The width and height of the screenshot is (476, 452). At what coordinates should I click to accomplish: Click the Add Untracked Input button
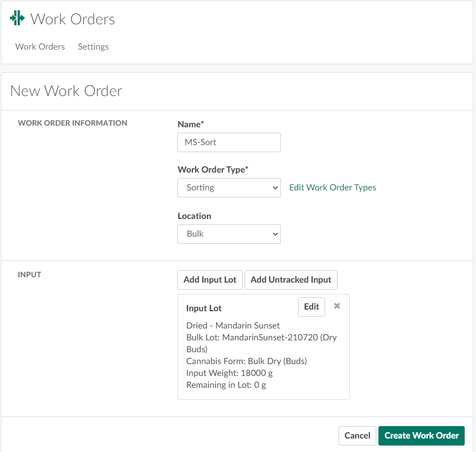(x=291, y=279)
